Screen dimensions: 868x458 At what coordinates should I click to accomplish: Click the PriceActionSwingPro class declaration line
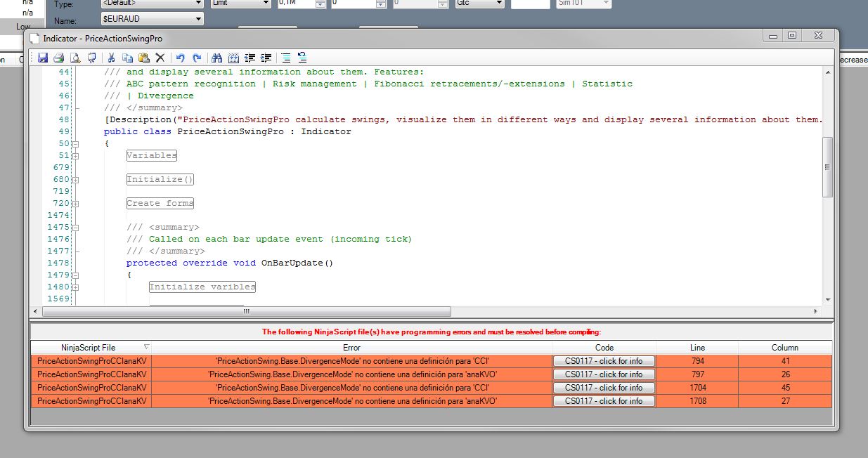pos(228,132)
